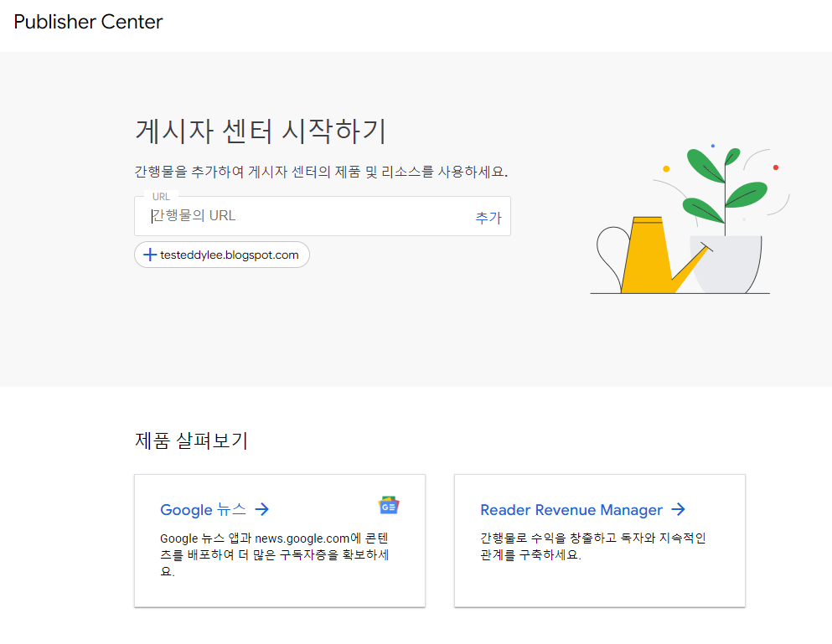Add the suggested testeddylee.blogspot.com publication
832x644 pixels.
pos(222,255)
